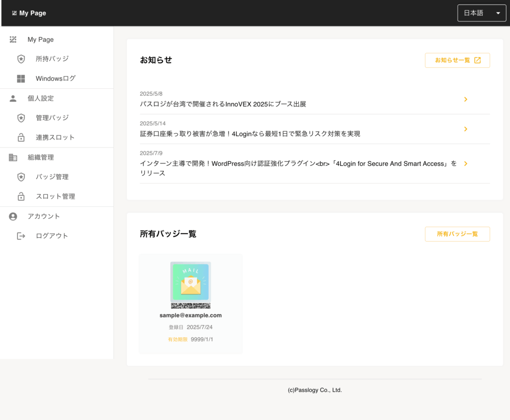
Task: Click the shield icon beside 所持バッジ
Action: tap(21, 59)
